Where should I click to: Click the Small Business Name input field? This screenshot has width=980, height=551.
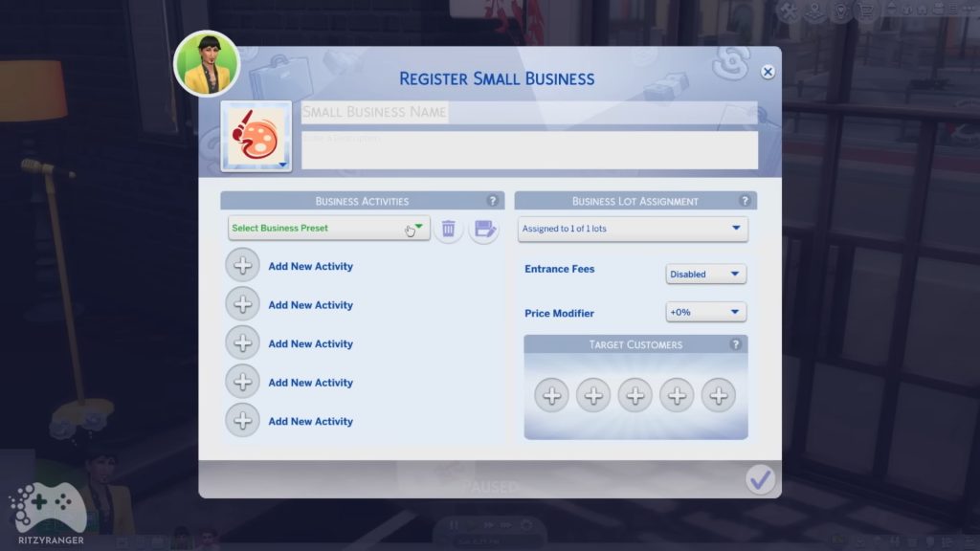coord(529,112)
